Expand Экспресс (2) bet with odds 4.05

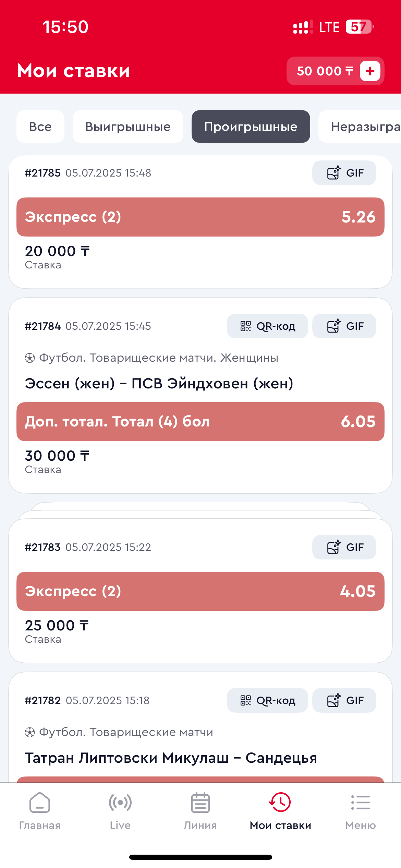tap(200, 591)
